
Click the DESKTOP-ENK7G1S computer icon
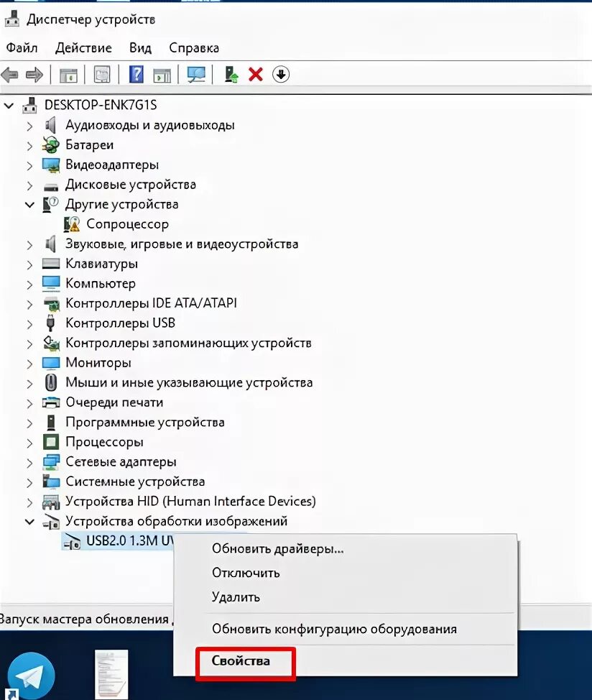[30, 106]
